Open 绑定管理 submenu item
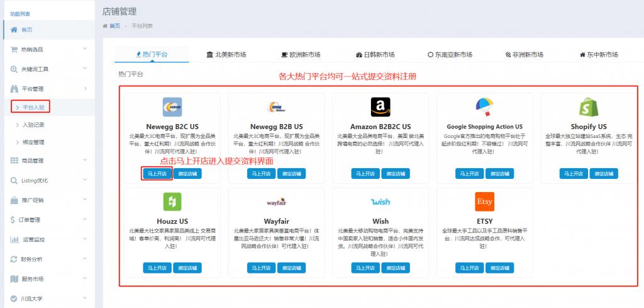Viewport: 644px width, 308px height. pyautogui.click(x=33, y=142)
